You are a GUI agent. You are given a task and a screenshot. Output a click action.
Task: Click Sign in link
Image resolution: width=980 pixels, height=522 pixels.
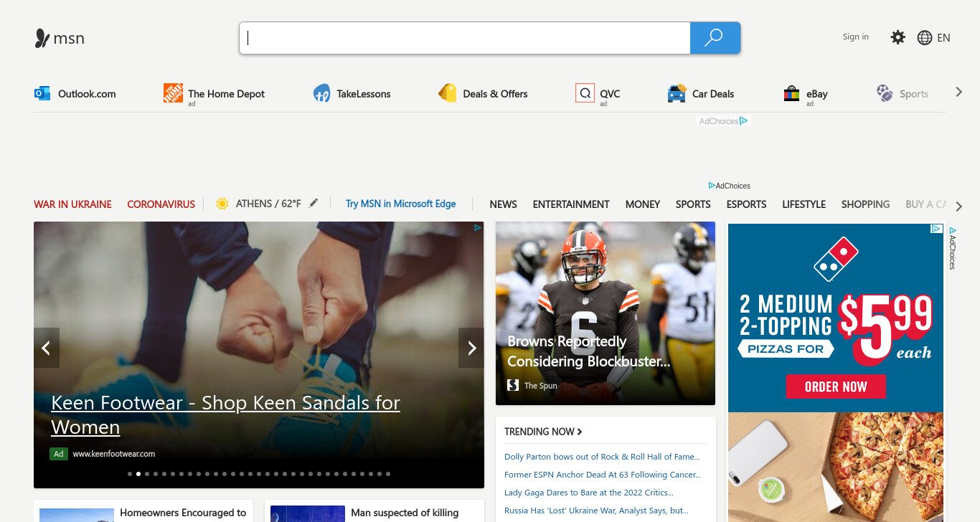pyautogui.click(x=855, y=37)
